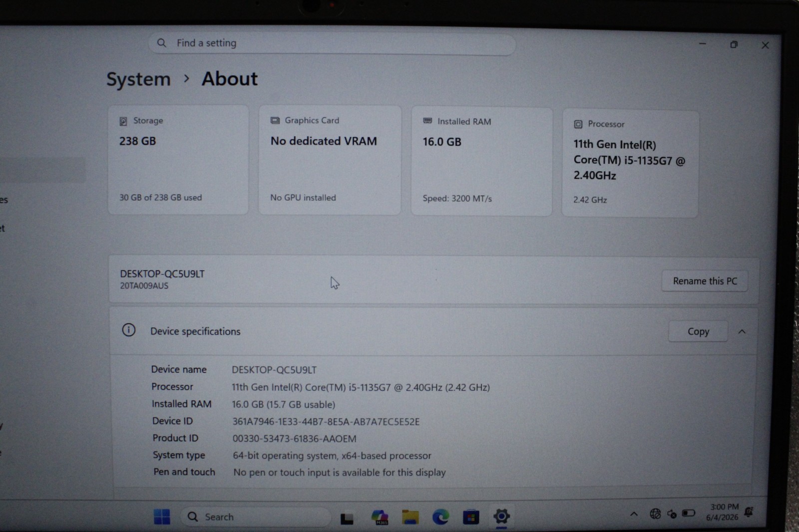Click the Processor card icon
This screenshot has width=799, height=532.
(578, 124)
